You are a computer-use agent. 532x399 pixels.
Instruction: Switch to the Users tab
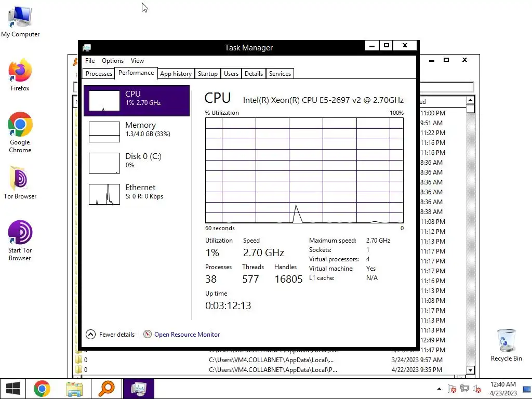pos(231,74)
